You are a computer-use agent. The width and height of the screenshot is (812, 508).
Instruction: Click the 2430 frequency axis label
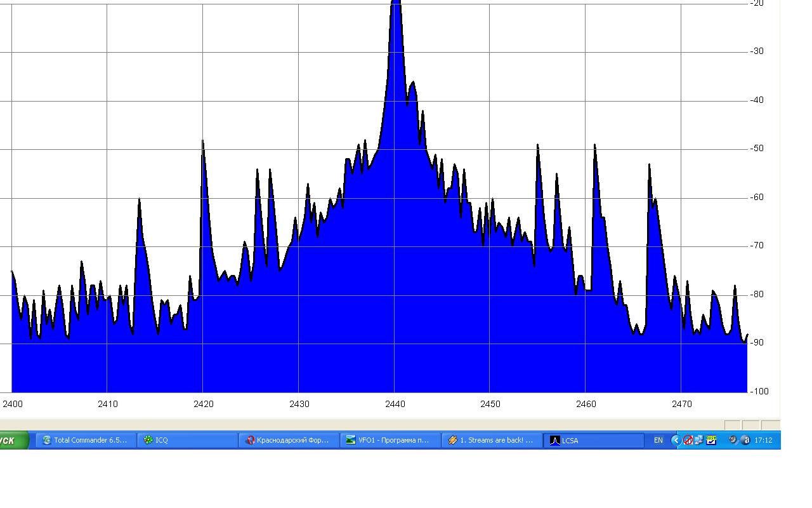pos(299,404)
